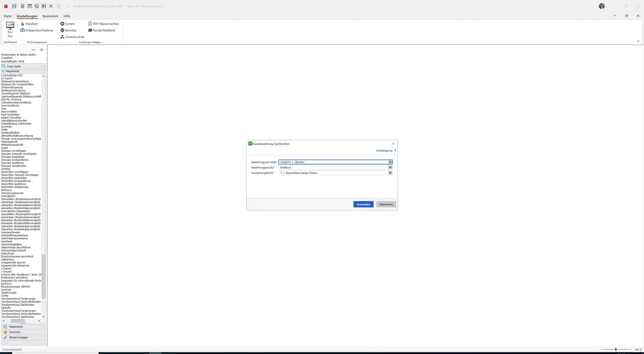Open Mandant settings in the ribbon
The image size is (644, 354).
click(29, 24)
